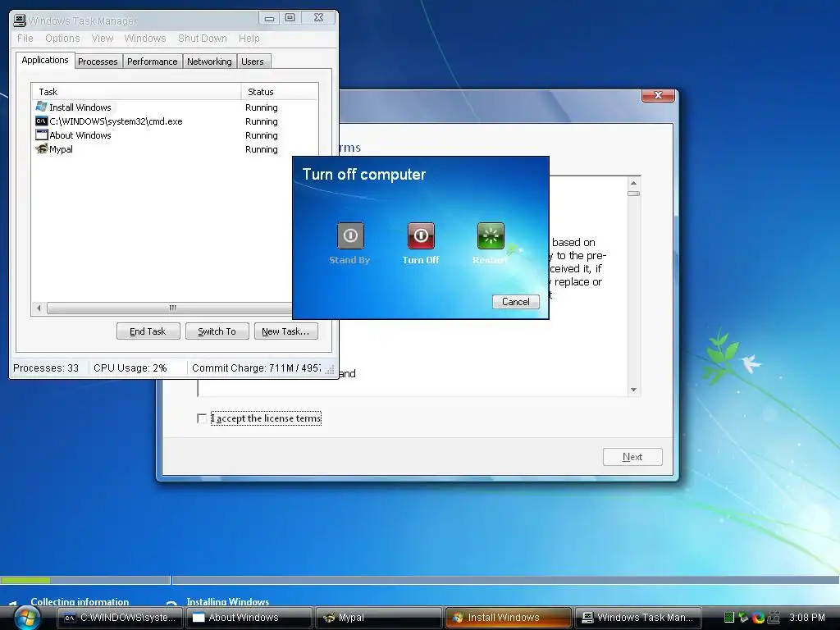840x630 pixels.
Task: Click Windows Task Manager taskbar button
Action: 637,618
